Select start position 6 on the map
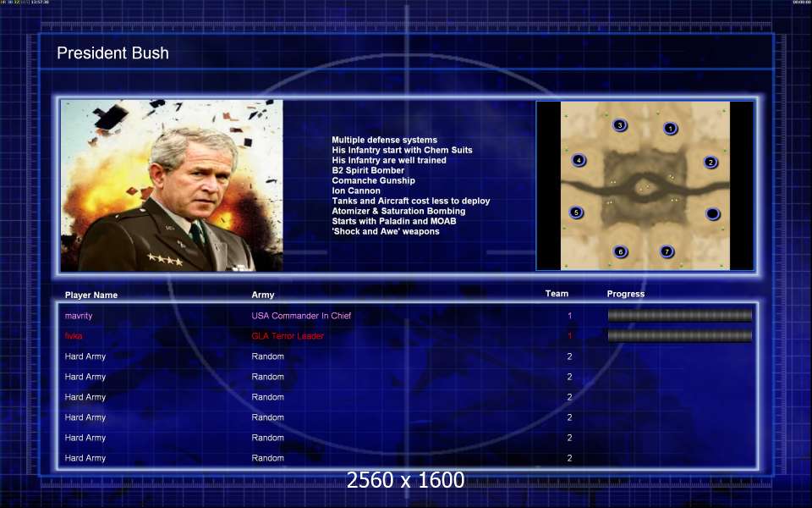This screenshot has width=812, height=508. (x=620, y=252)
